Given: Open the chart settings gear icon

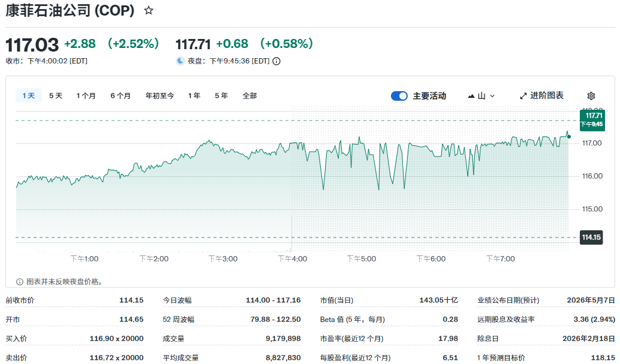Looking at the screenshot, I should (591, 96).
